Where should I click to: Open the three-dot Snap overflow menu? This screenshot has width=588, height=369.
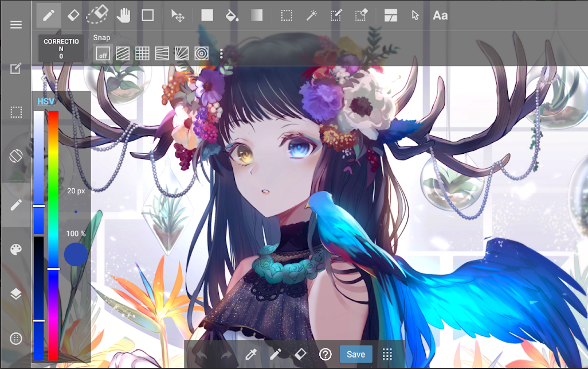[221, 53]
